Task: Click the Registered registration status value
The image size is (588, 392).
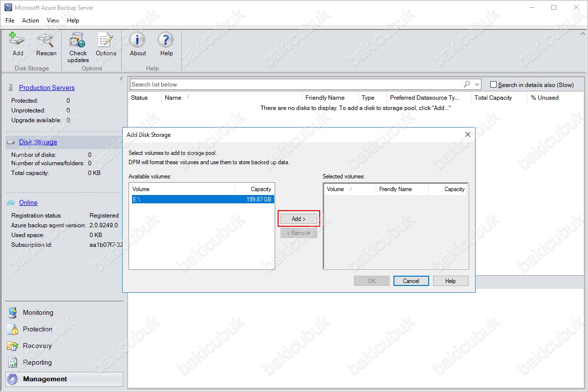Action: click(x=104, y=216)
